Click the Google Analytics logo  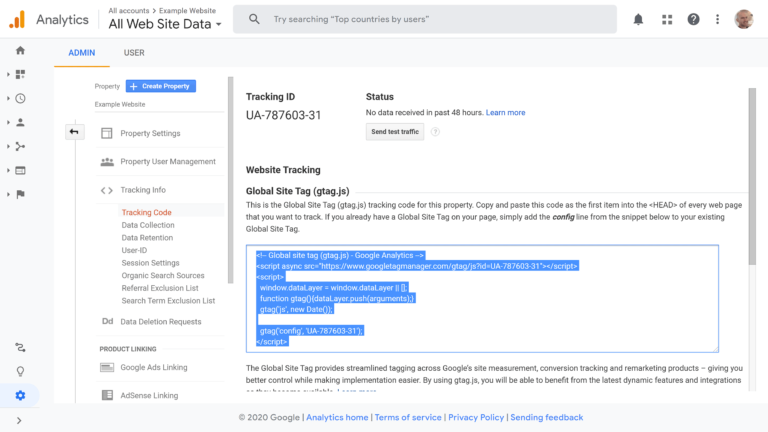tap(17, 20)
